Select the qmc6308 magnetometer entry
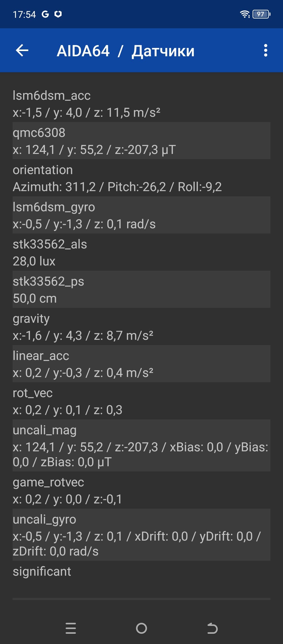Viewport: 283px width, 644px height. click(x=141, y=141)
